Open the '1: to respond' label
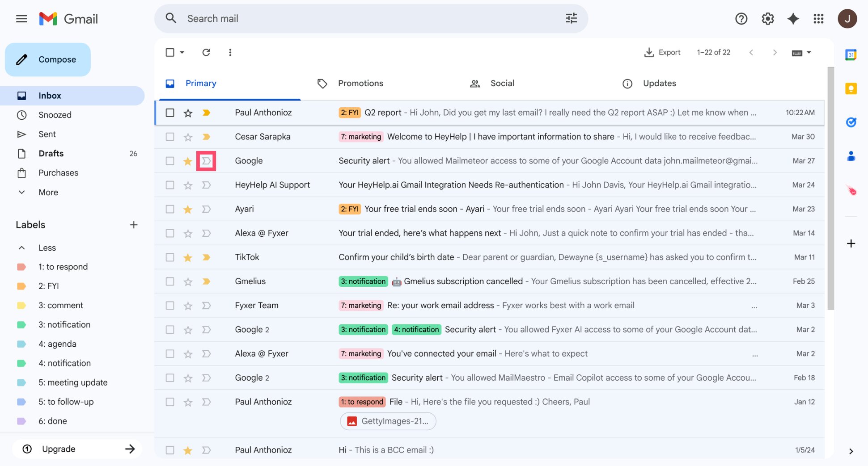Viewport: 868px width, 466px height. point(63,267)
